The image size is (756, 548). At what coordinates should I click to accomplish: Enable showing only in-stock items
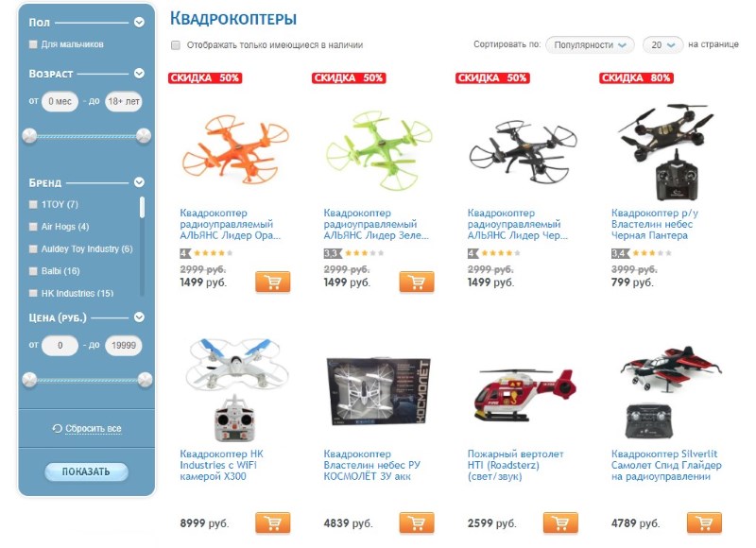(176, 44)
